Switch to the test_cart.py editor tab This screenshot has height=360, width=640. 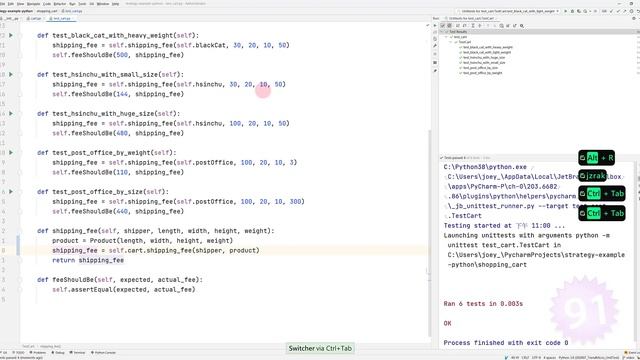coord(60,18)
